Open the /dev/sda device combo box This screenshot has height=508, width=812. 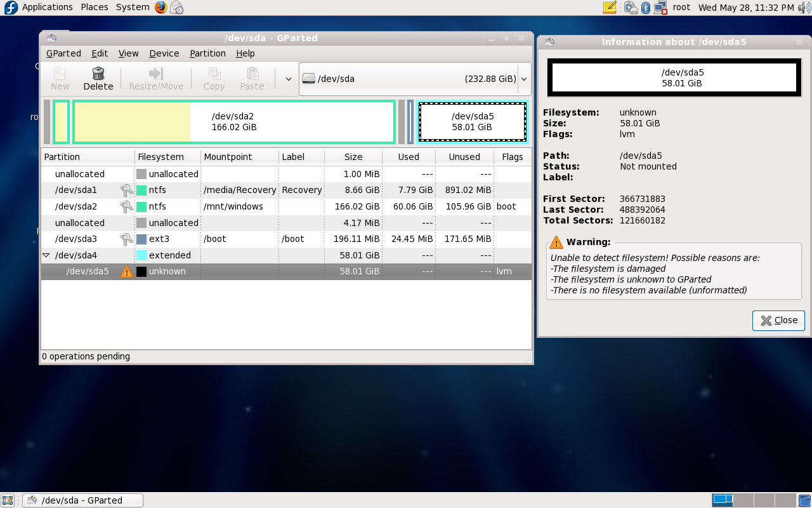point(415,79)
